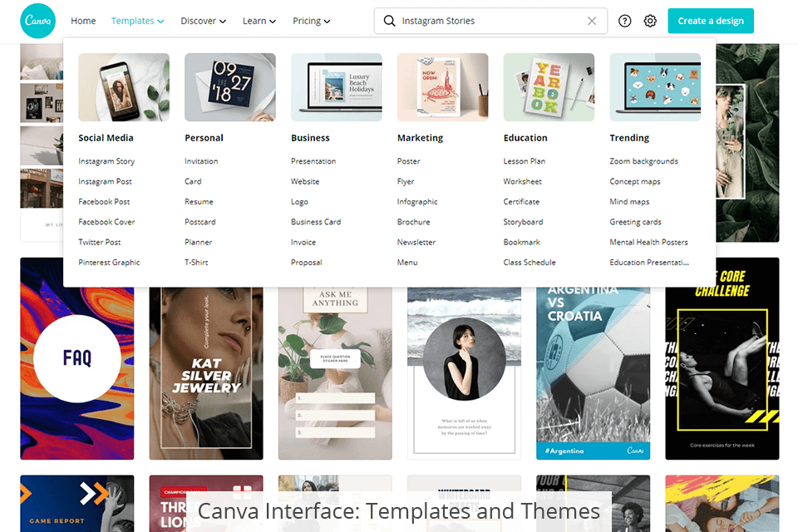Expand the Learn dropdown
This screenshot has width=798, height=532.
(259, 21)
